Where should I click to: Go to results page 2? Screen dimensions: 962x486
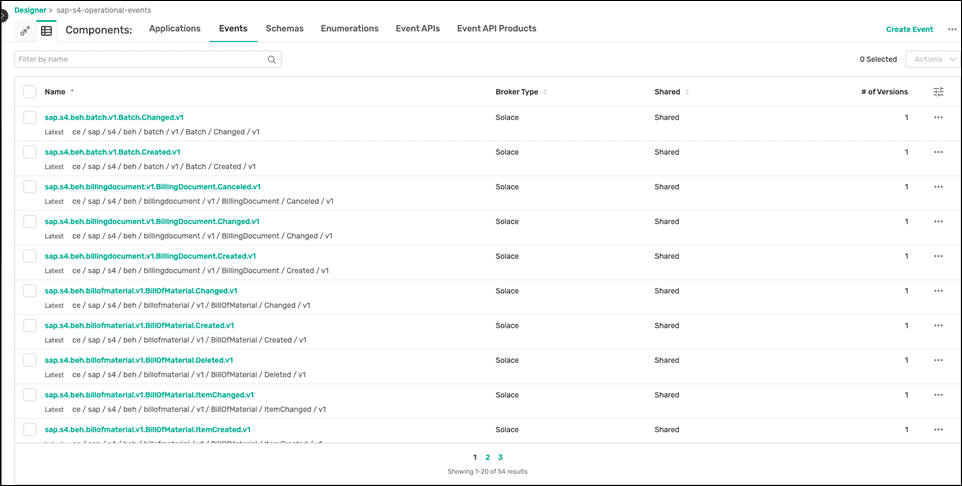click(x=488, y=457)
